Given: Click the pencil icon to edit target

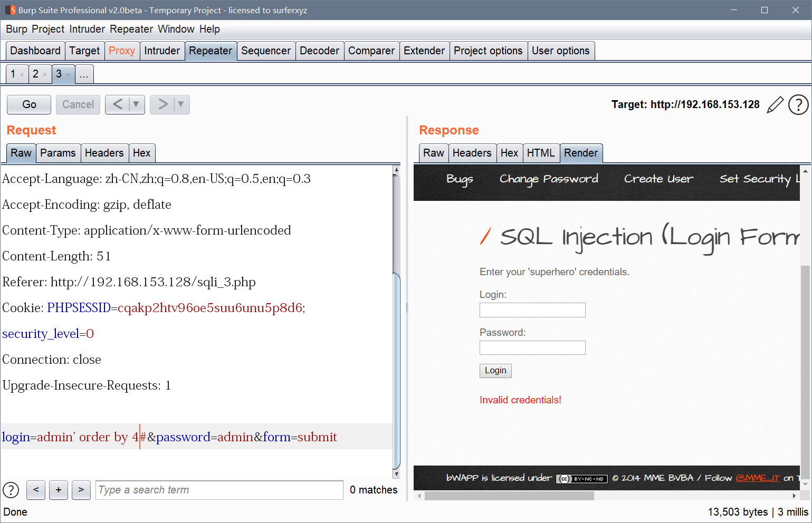Looking at the screenshot, I should tap(775, 104).
